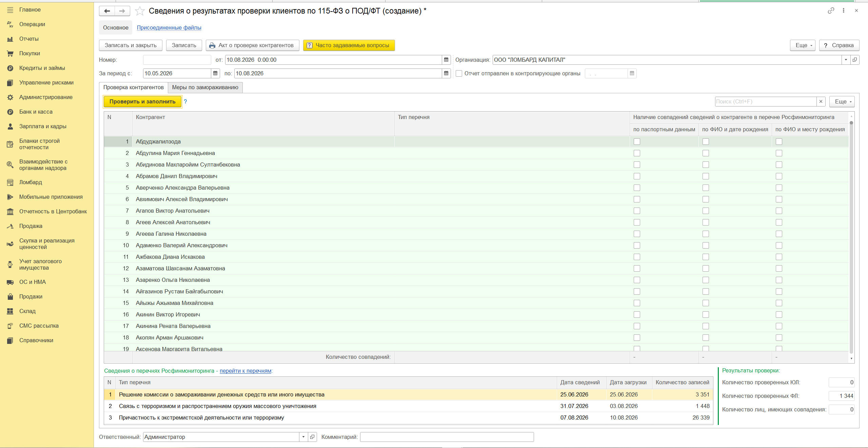This screenshot has width=868, height=448.
Task: Open Зарплата и кадры person icon
Action: tap(10, 126)
